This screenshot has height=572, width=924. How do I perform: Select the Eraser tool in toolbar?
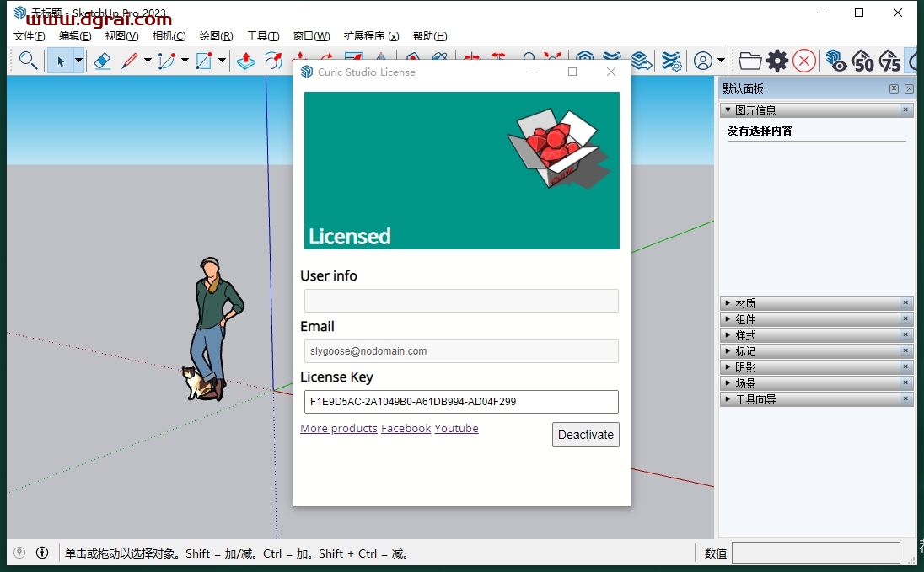(x=102, y=61)
